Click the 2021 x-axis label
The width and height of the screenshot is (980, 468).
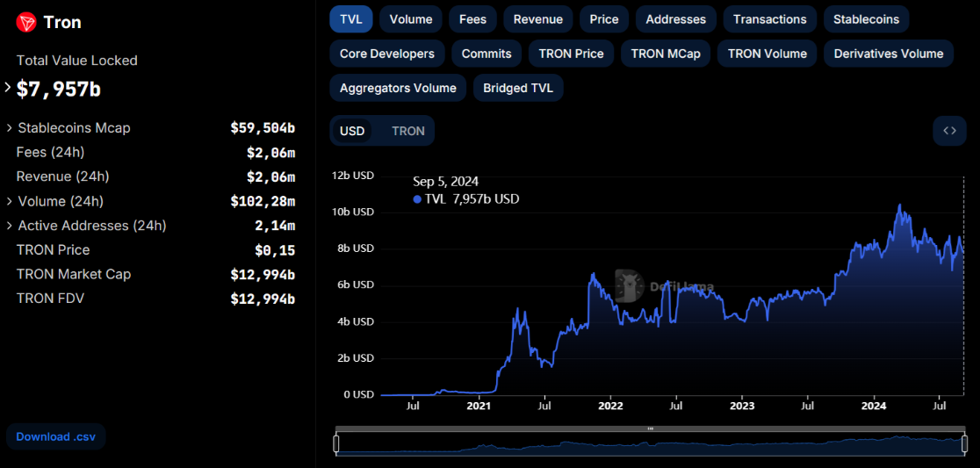coord(479,406)
